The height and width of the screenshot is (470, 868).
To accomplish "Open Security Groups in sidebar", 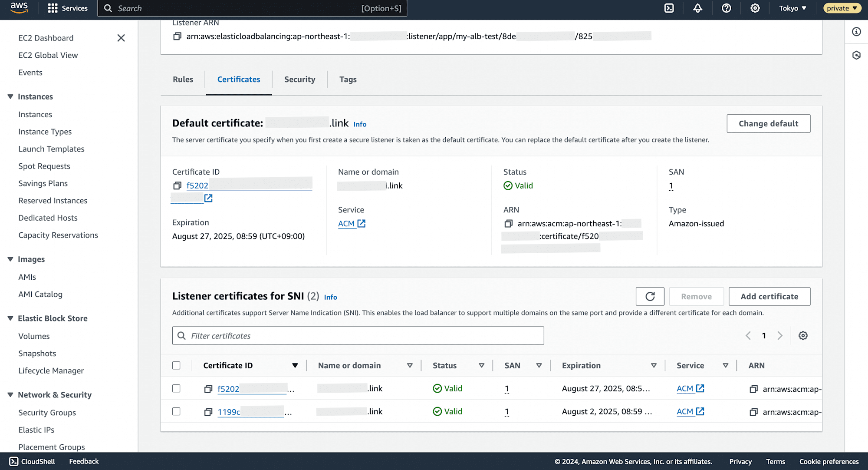I will (47, 413).
